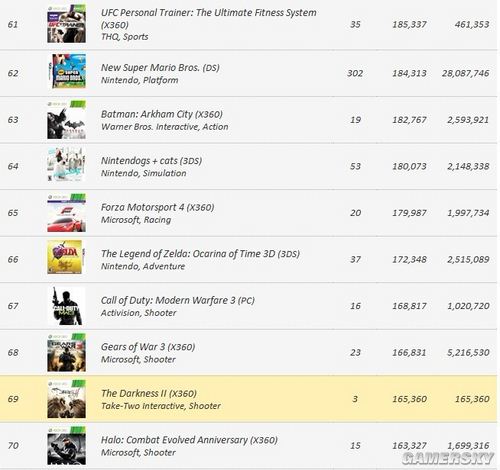Screen dimensions: 500x470
Task: Open Batman: Arkham City (X360) title
Action: pyautogui.click(x=162, y=114)
